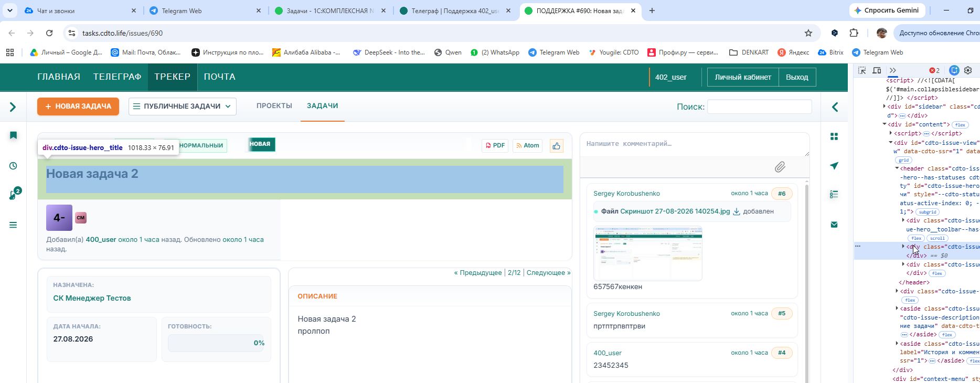Click the НОВАЯ status badge
The height and width of the screenshot is (383, 980).
tap(261, 144)
